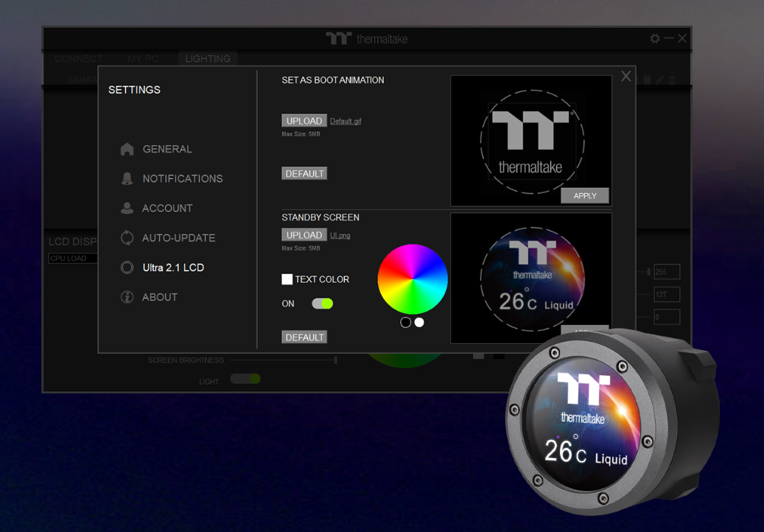Toggle the LIGHT switch in main window
The height and width of the screenshot is (532, 764).
245,379
